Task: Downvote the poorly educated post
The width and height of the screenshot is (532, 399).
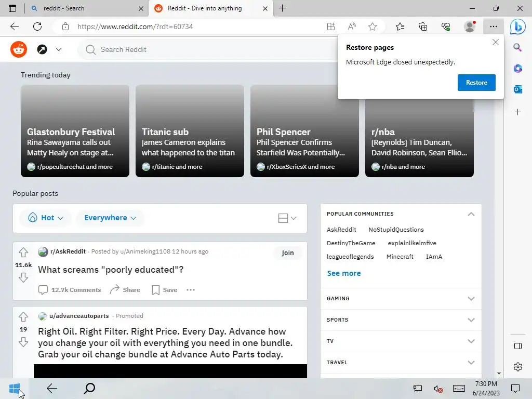Action: click(23, 277)
